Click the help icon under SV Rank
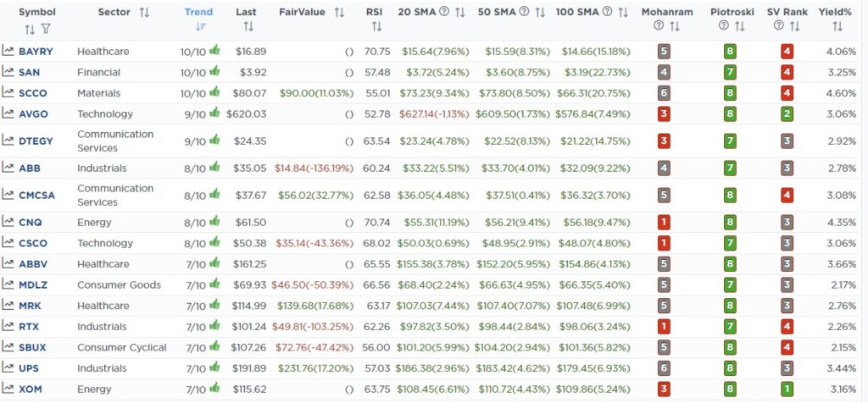 point(779,26)
